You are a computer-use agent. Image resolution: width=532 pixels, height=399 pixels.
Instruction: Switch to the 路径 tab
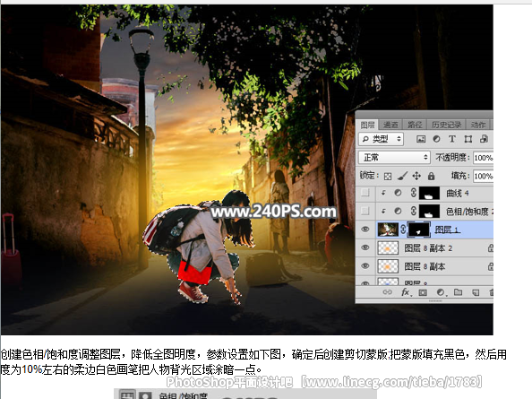click(x=415, y=125)
